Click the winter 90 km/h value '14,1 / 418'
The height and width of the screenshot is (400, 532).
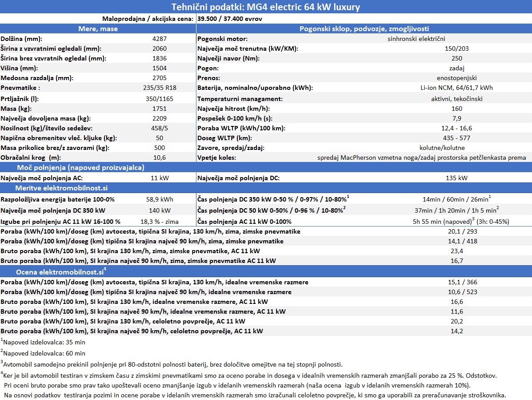coord(463,242)
